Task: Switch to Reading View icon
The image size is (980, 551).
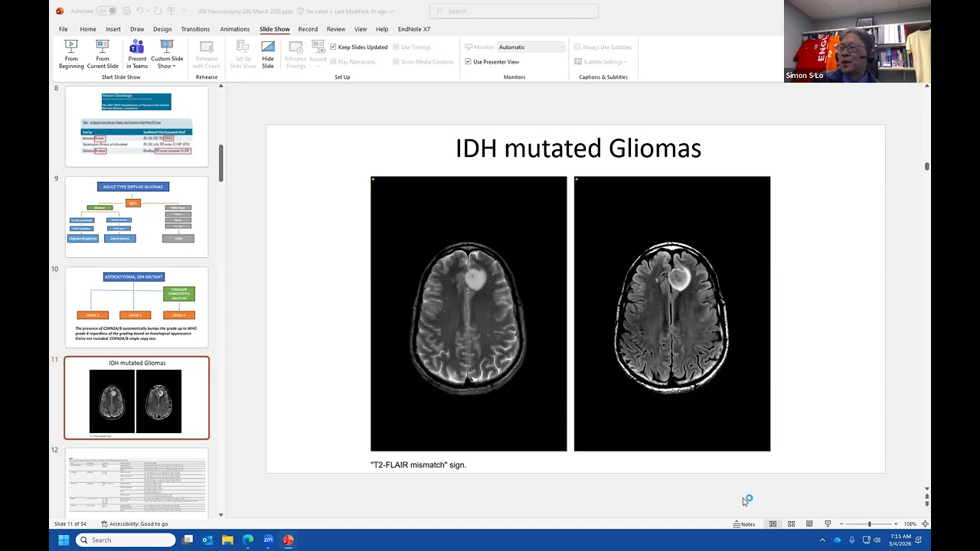Action: 809,524
